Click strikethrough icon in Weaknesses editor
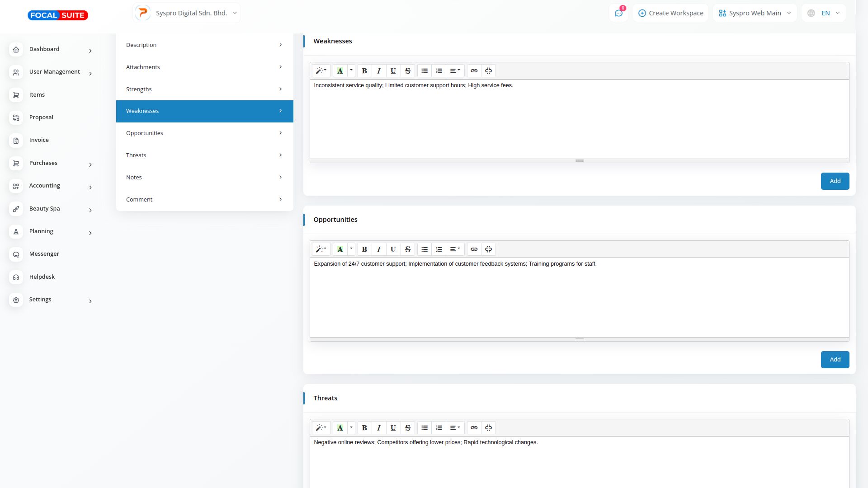 [x=408, y=71]
